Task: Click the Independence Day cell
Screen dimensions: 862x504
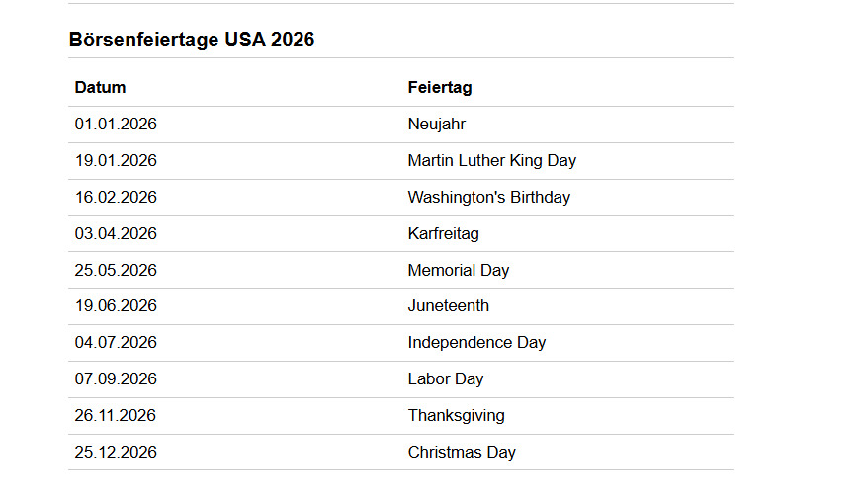Action: pos(476,342)
